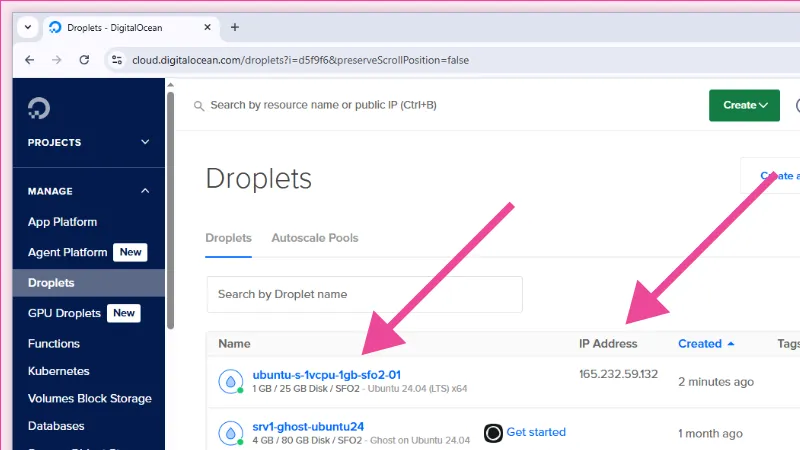Click droplet icon for ubuntu-s-1vcpu-1gb-sfo2-01
800x450 pixels.
(x=231, y=382)
